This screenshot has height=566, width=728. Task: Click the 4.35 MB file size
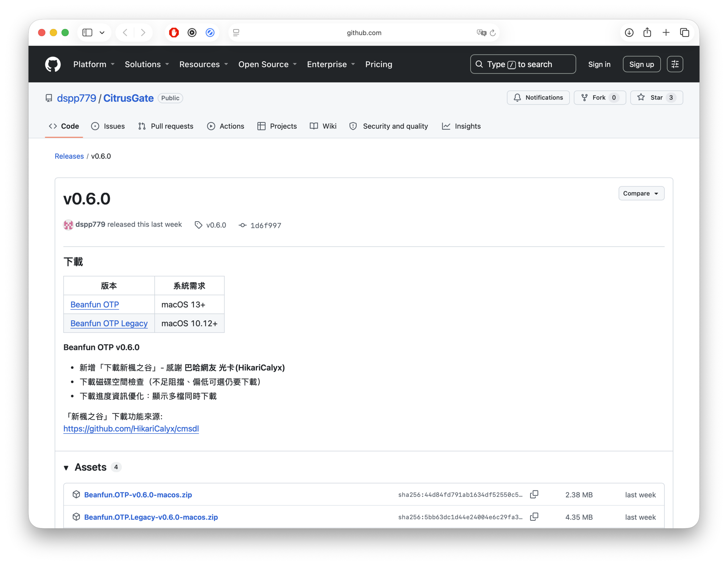click(579, 517)
